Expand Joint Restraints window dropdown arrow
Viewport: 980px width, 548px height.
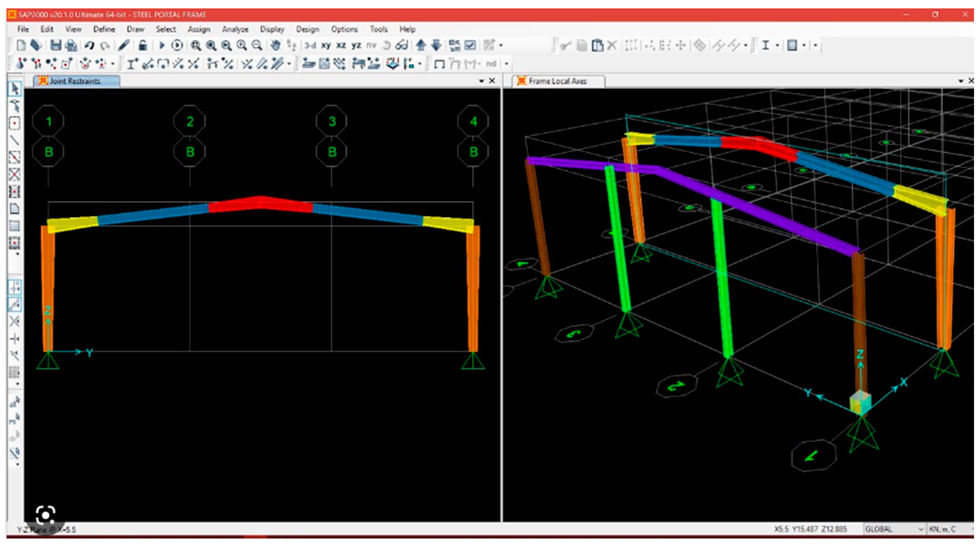click(x=481, y=81)
